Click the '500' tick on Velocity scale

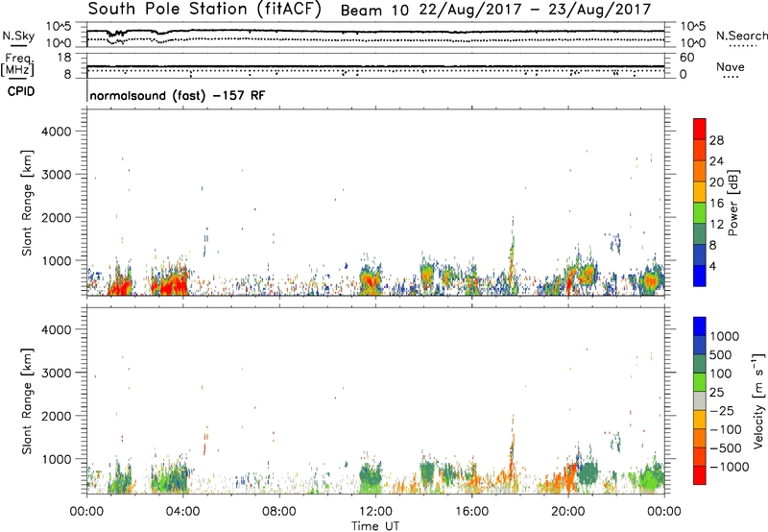click(x=720, y=354)
